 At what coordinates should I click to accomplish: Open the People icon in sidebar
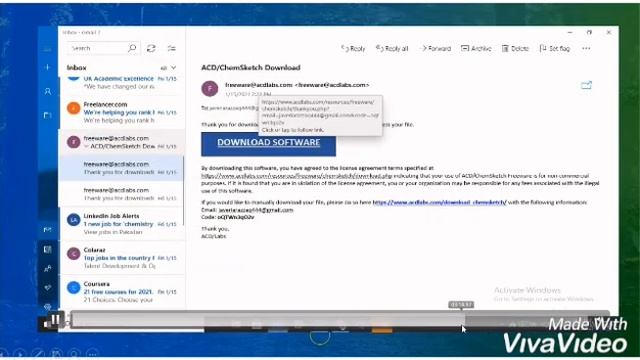tap(48, 268)
